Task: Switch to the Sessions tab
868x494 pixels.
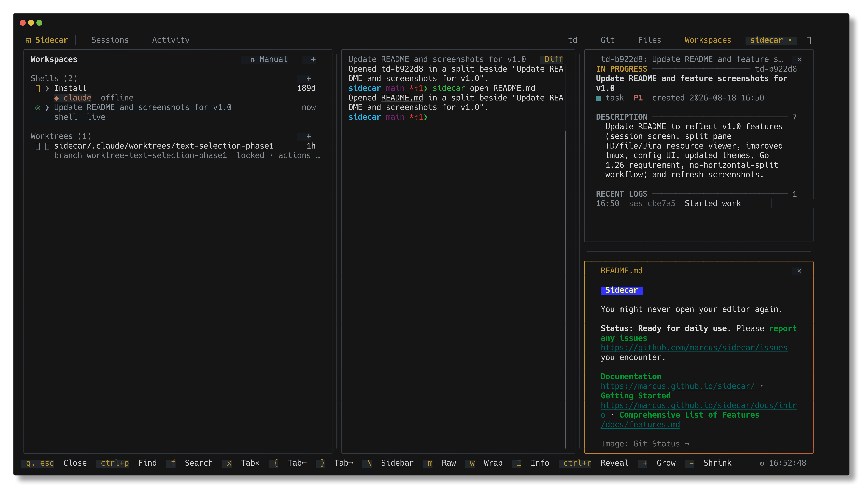Action: [110, 40]
